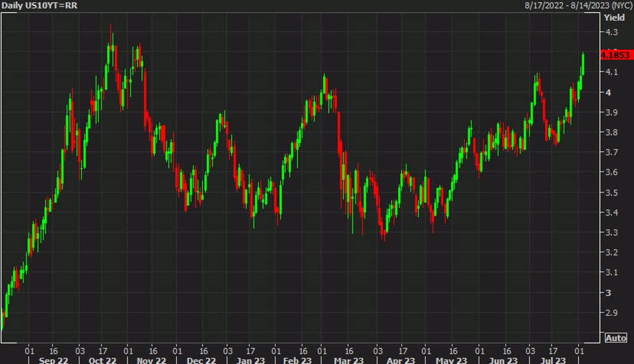This screenshot has width=634, height=364.
Task: Click the 3.4 yield axis value
Action: 611,213
